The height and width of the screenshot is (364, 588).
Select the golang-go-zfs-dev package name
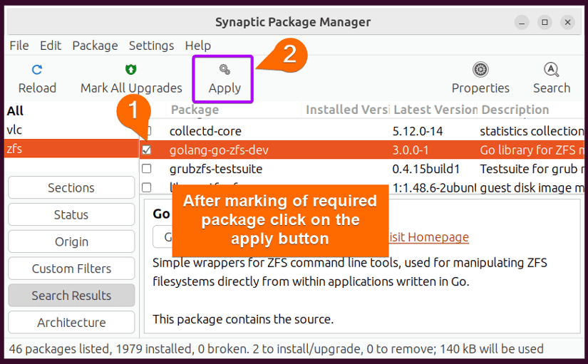[x=219, y=150]
